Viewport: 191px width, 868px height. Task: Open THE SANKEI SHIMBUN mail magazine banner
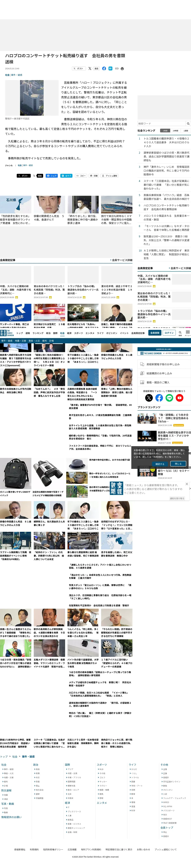[x=164, y=351]
